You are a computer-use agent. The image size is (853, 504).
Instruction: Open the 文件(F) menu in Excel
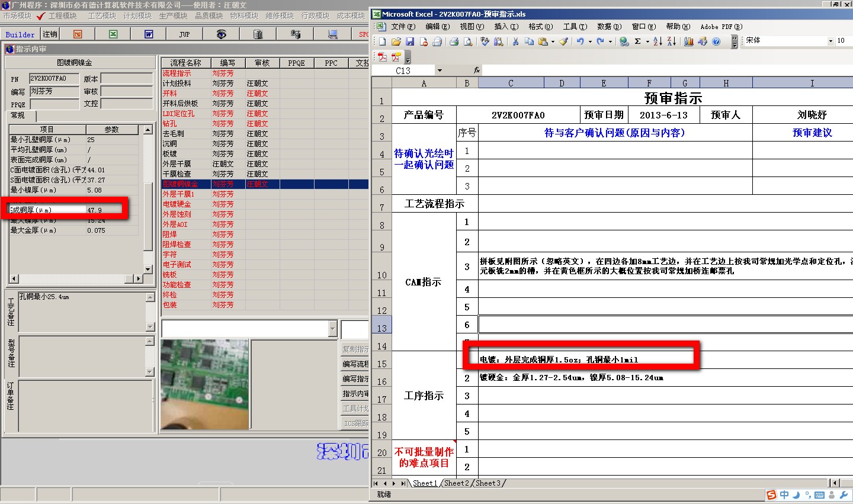403,27
